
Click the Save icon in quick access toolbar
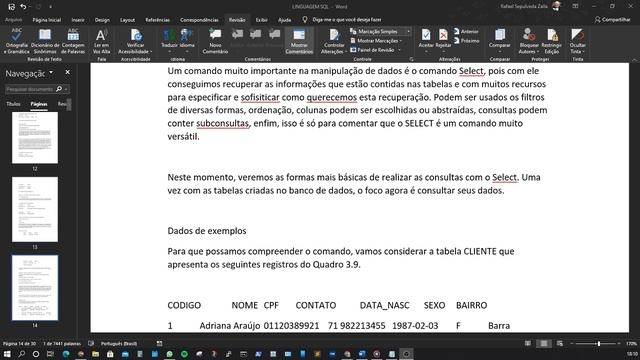(12, 7)
